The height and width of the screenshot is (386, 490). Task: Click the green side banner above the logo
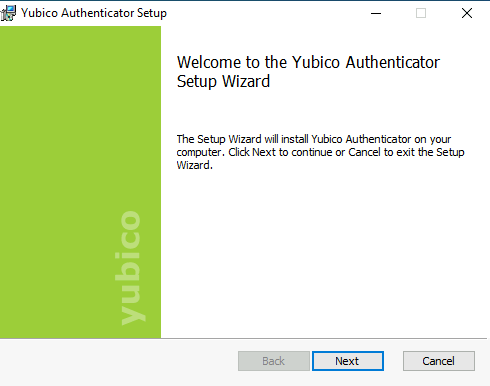click(x=80, y=113)
